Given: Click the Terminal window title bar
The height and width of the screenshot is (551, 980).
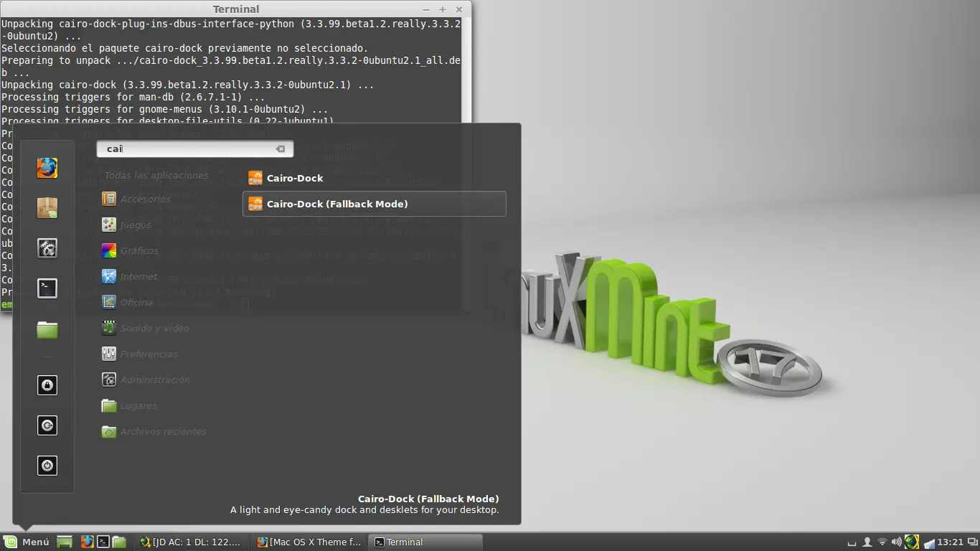Looking at the screenshot, I should tap(236, 9).
